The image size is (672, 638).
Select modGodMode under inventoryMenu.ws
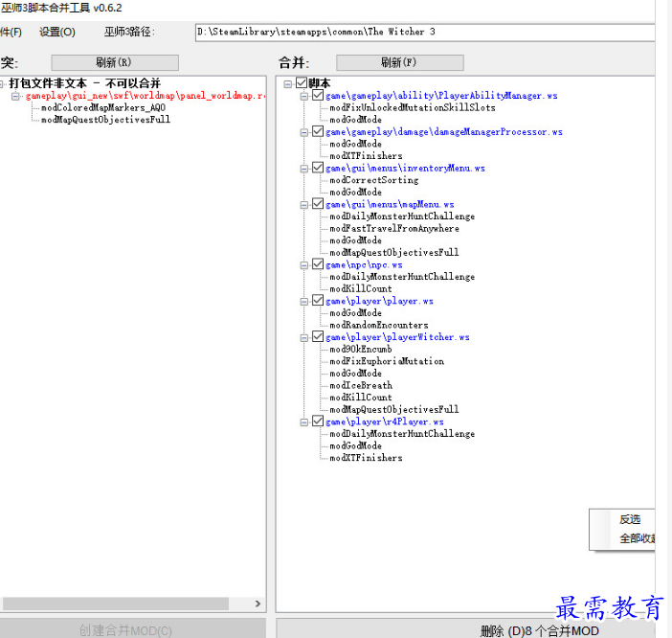356,193
